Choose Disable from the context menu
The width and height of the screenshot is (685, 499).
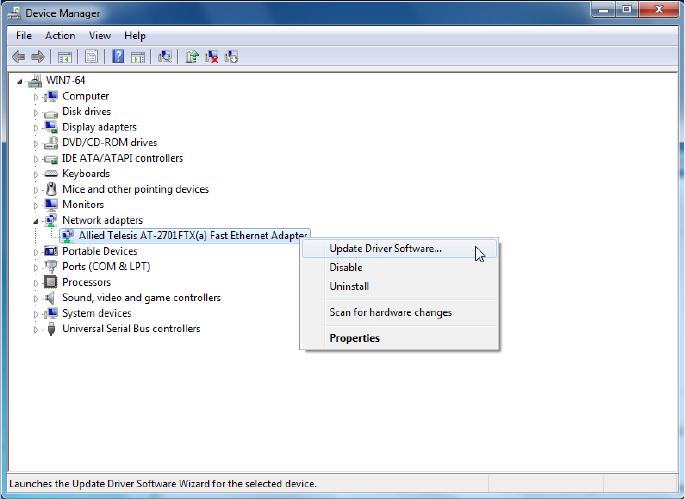click(x=399, y=267)
